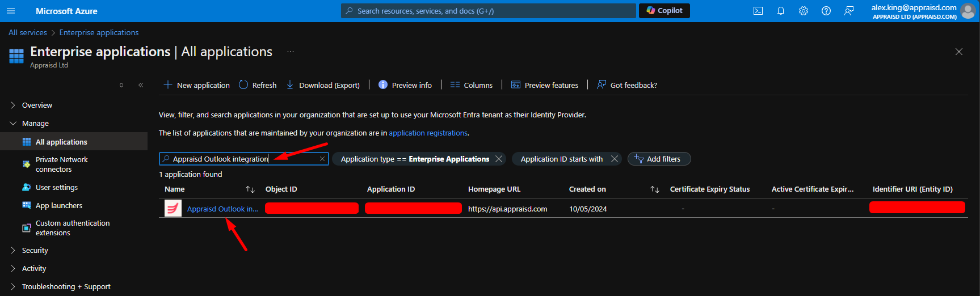Open App launchers menu item
Image resolution: width=980 pixels, height=296 pixels.
point(58,205)
